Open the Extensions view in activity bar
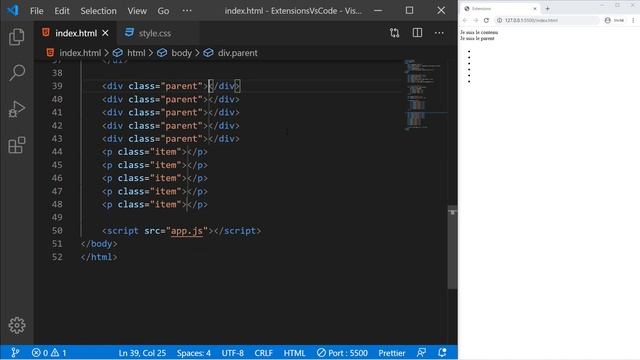This screenshot has height=360, width=640. tap(17, 145)
